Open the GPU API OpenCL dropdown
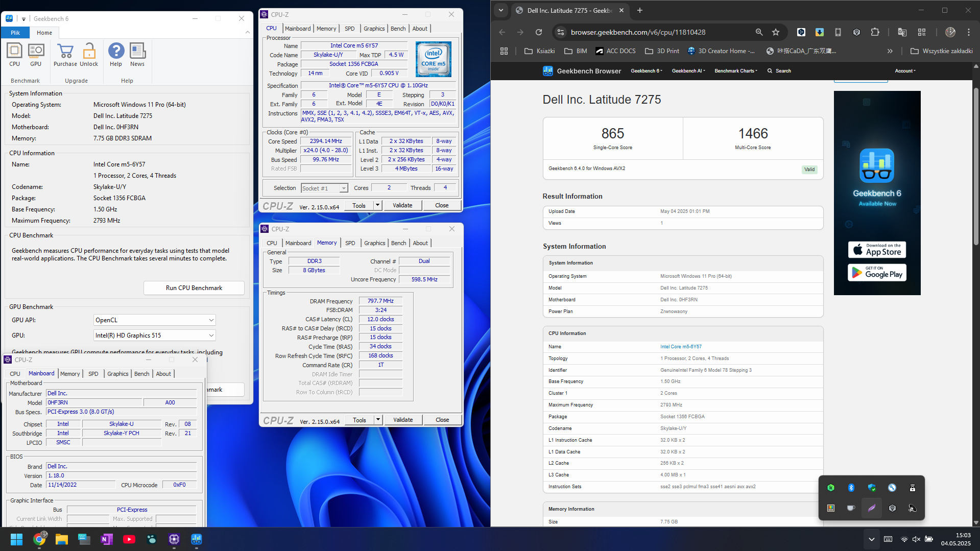This screenshot has width=980, height=551. [155, 320]
